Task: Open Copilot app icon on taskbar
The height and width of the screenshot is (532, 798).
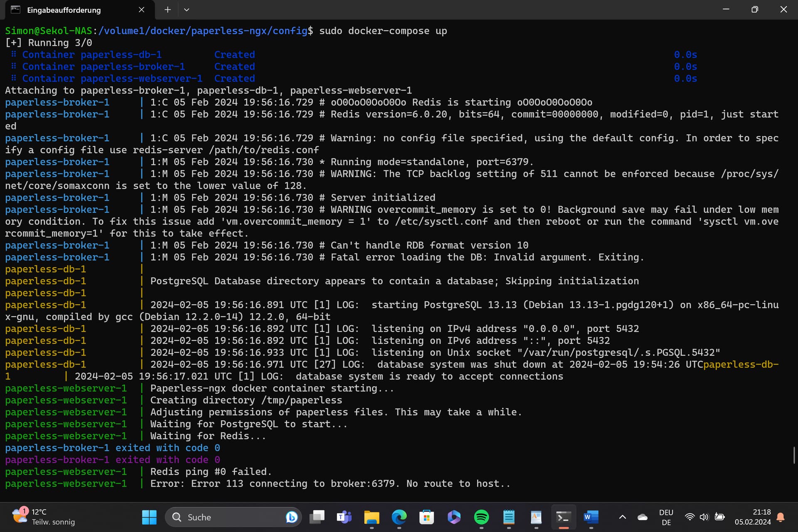Action: 454,517
